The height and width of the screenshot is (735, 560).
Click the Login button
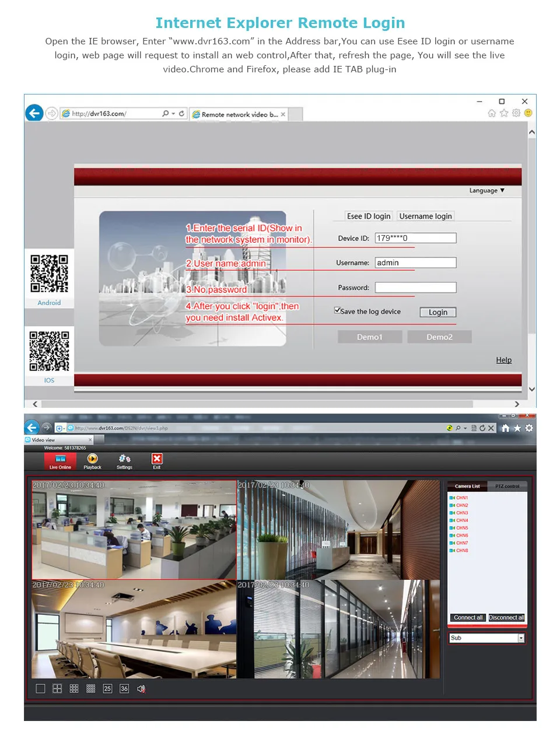click(x=438, y=312)
